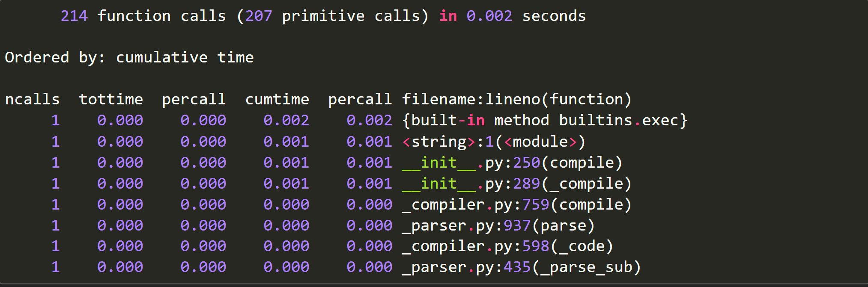Image resolution: width=868 pixels, height=287 pixels.
Task: Click the __init__.py:250(compile) entry
Action: click(512, 163)
